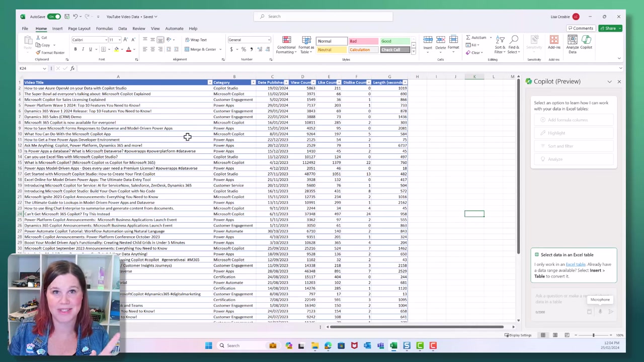Follow the Excel table link in Copilot

coord(576,264)
